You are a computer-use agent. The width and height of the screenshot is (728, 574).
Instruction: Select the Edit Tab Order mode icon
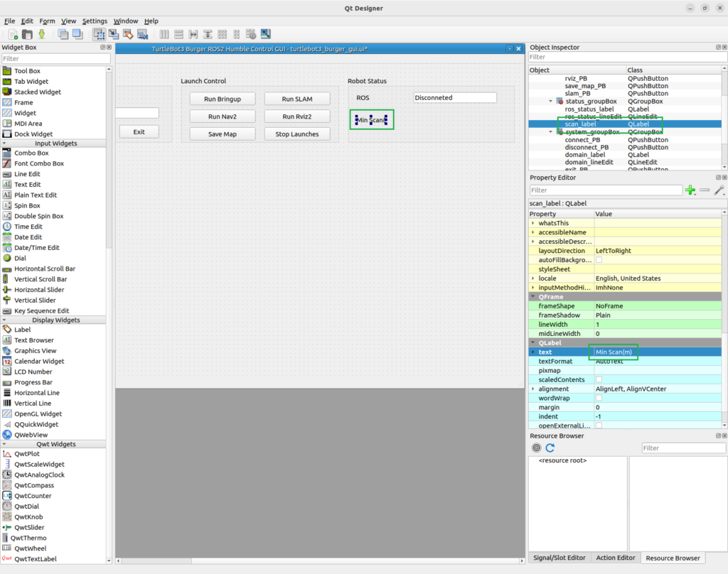(142, 34)
